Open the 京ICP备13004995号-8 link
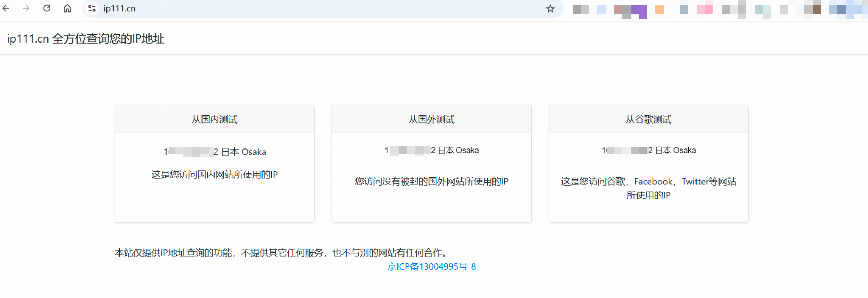The width and height of the screenshot is (868, 298). coord(431,266)
